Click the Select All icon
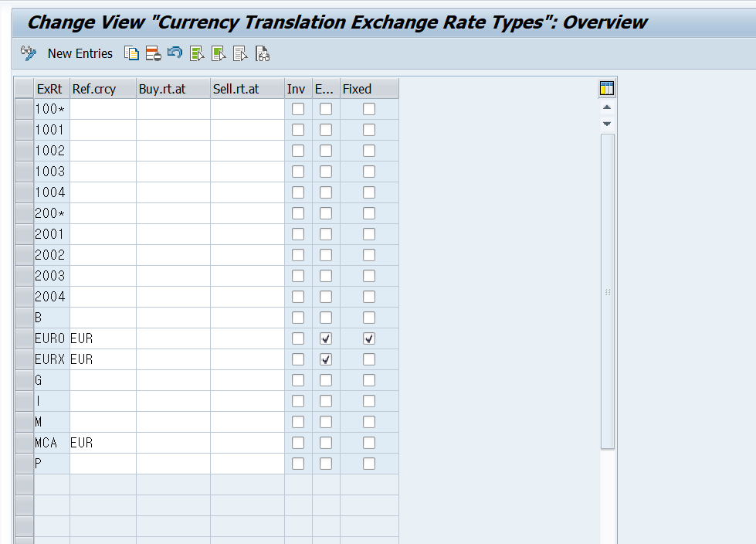756x544 pixels. pyautogui.click(x=197, y=53)
